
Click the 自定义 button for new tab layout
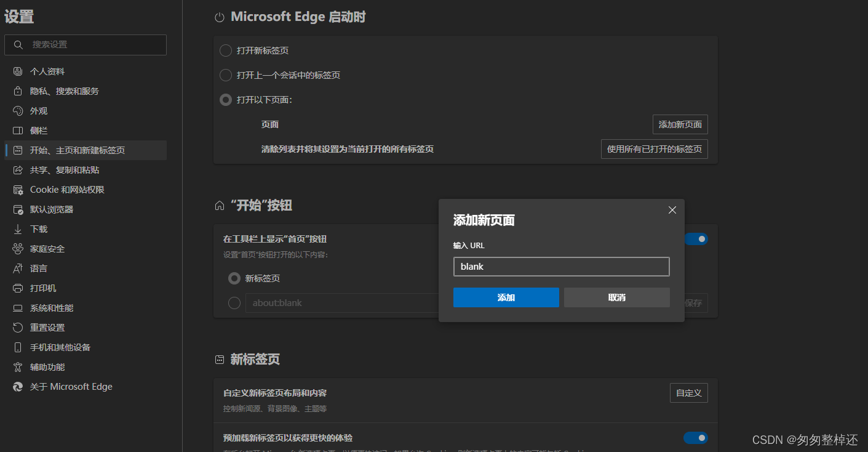[x=689, y=393]
